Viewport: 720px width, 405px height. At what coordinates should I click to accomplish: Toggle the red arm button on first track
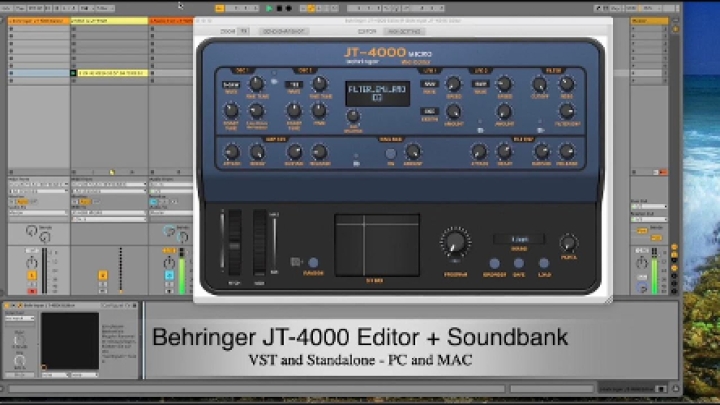coord(32,291)
